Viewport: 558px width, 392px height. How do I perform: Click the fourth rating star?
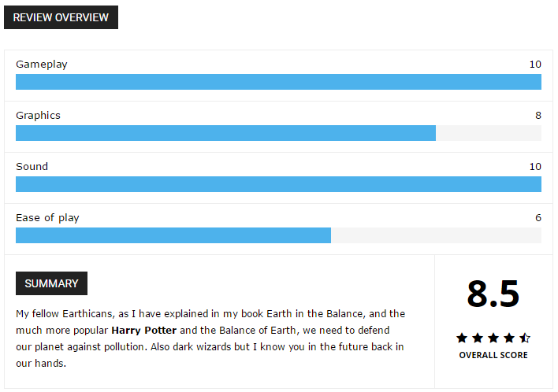coord(509,338)
